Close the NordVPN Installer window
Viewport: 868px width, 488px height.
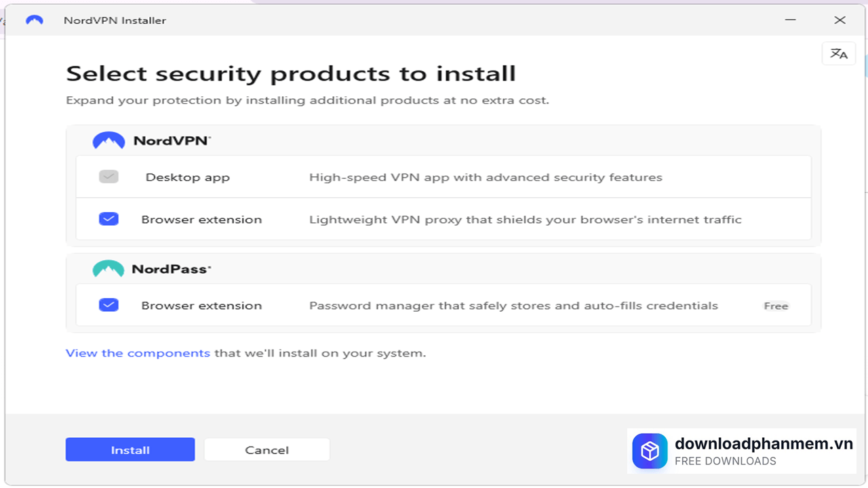pyautogui.click(x=840, y=20)
